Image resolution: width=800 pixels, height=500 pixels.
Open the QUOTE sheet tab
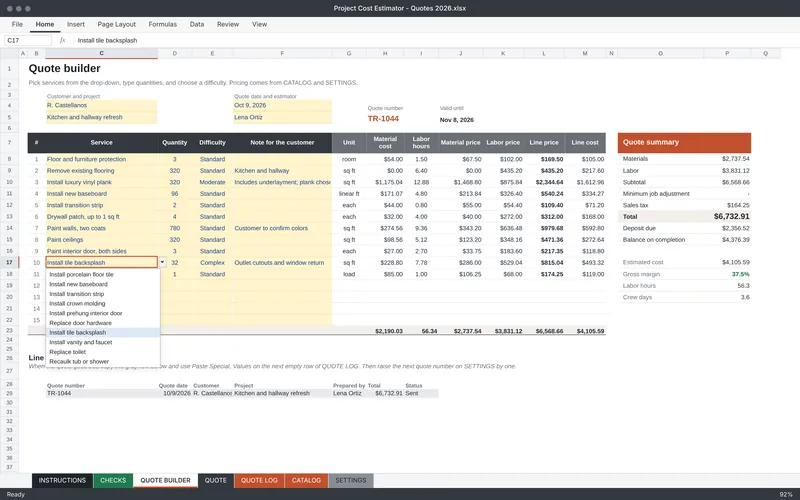216,480
